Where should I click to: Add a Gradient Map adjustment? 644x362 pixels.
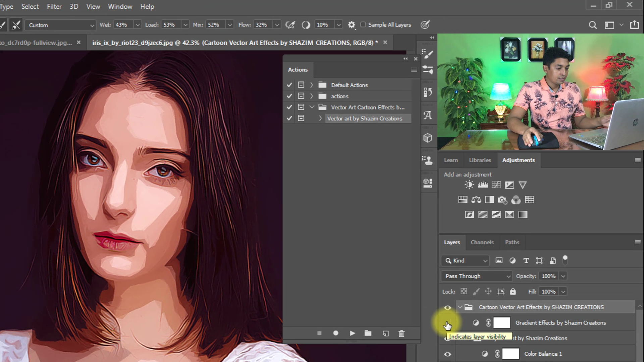tap(523, 215)
